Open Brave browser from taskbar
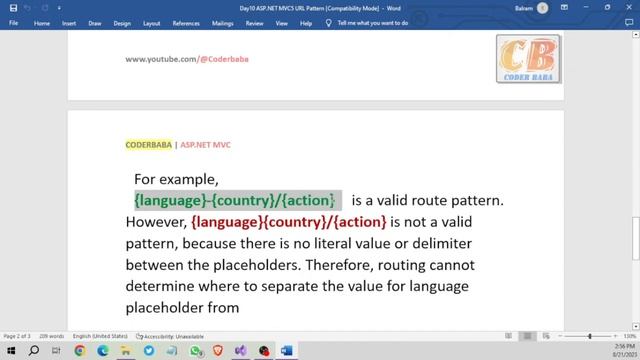Screen dimensions: 640x360 [x=218, y=351]
